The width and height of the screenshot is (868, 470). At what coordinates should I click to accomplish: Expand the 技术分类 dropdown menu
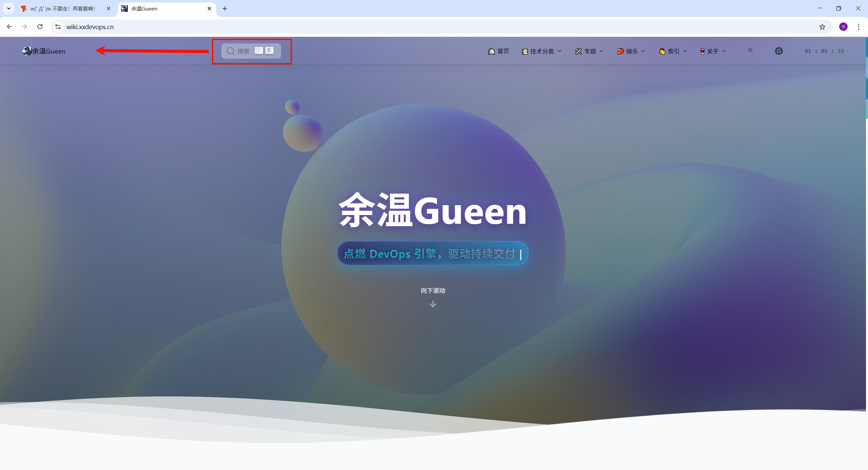(542, 51)
